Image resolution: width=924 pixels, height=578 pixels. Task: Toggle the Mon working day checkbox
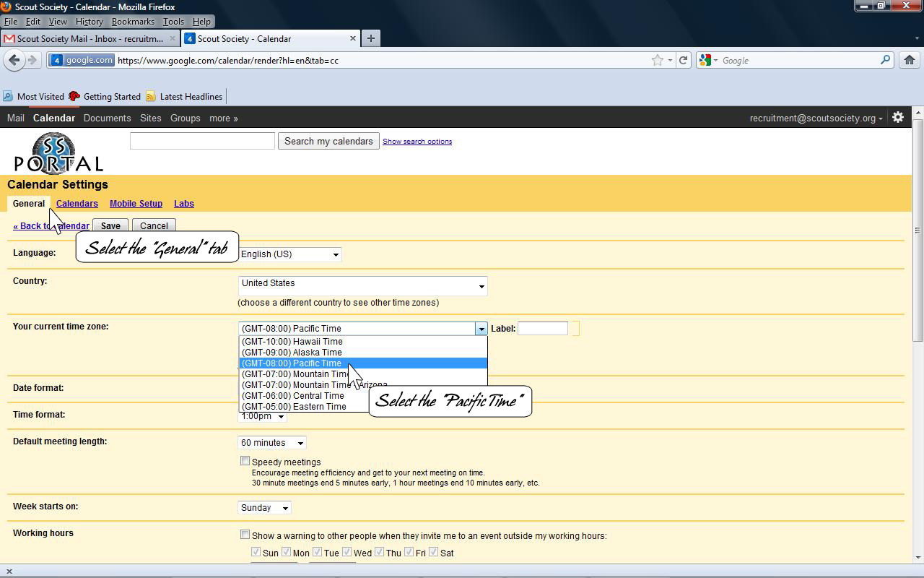click(286, 552)
